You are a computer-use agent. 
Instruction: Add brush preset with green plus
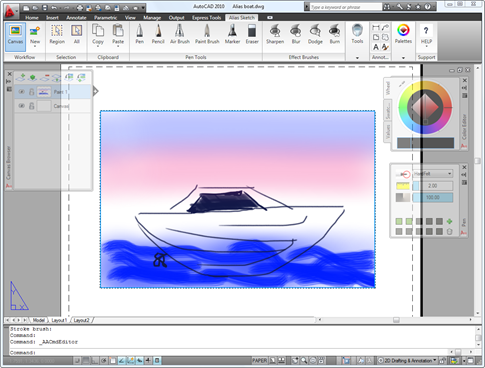click(449, 221)
